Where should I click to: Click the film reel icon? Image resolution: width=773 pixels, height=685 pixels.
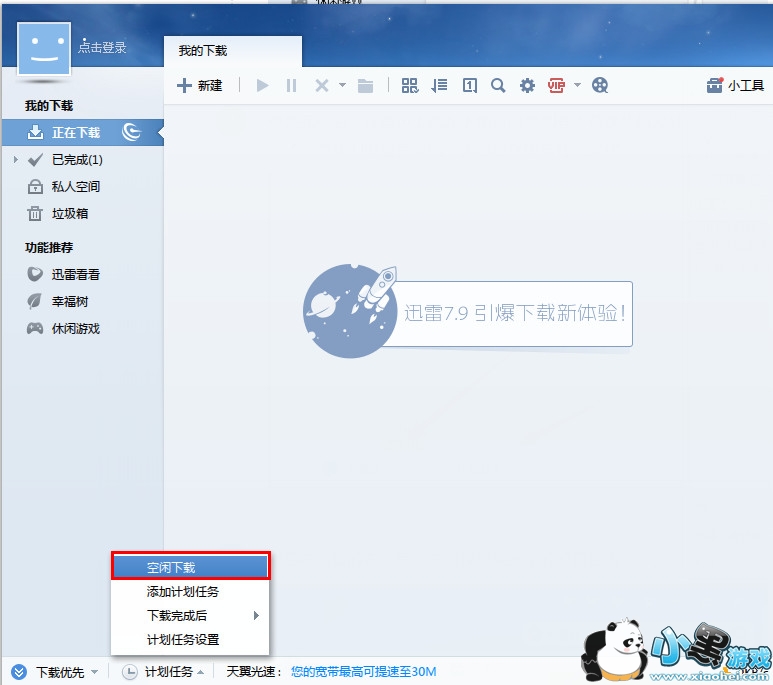pos(600,86)
